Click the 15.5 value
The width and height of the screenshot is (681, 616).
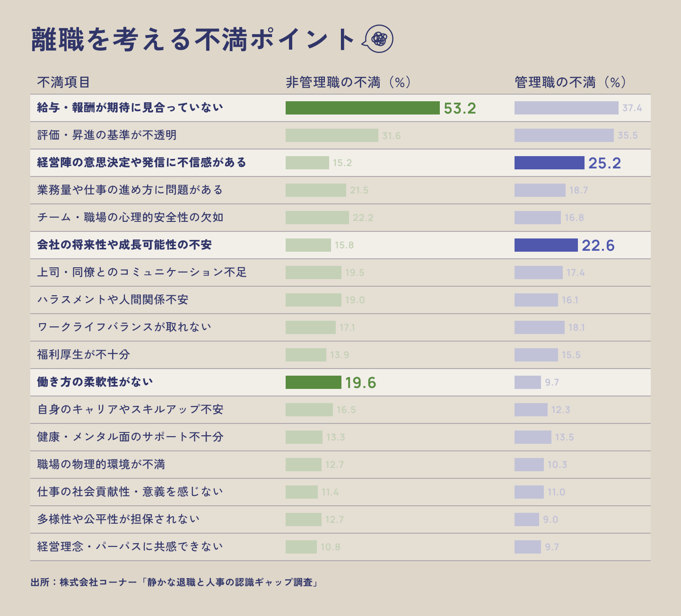click(571, 355)
